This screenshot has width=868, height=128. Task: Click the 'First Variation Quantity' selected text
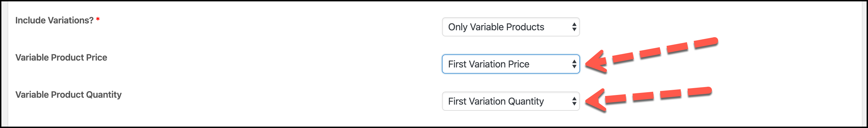tap(496, 101)
